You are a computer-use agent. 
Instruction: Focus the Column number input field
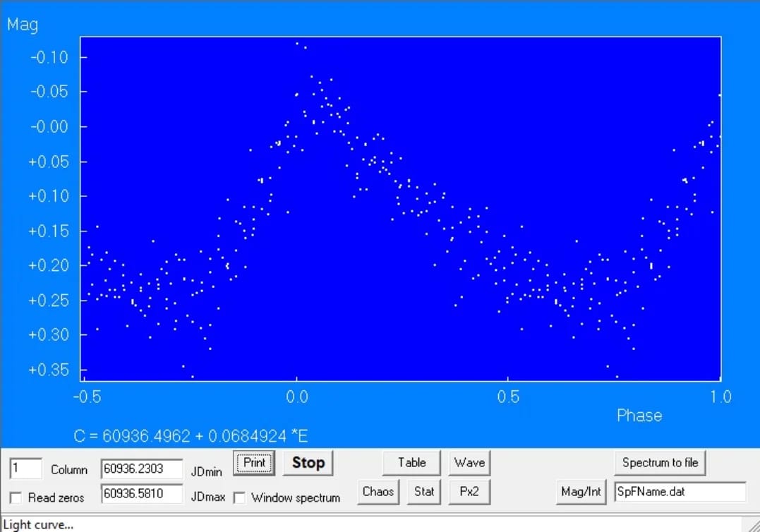pyautogui.click(x=25, y=468)
